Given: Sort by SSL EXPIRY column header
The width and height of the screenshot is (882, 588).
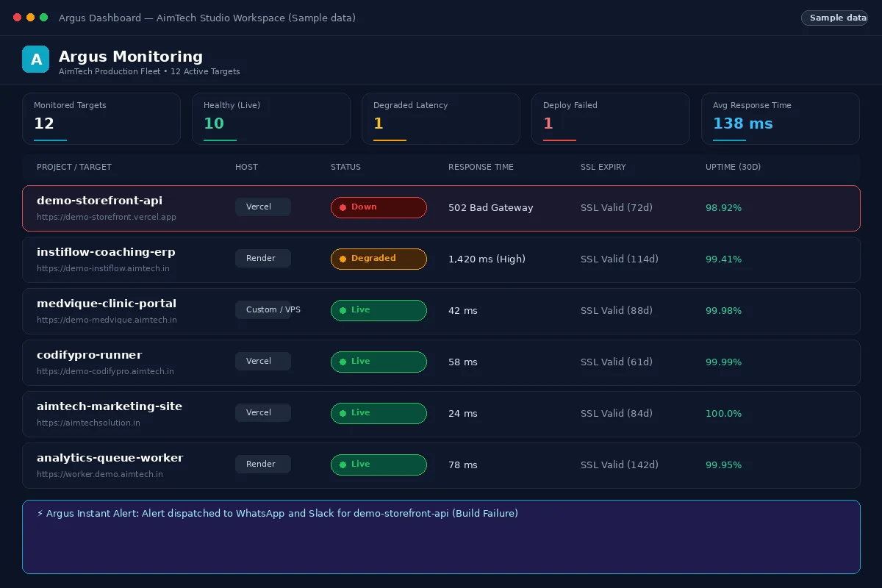Looking at the screenshot, I should [x=603, y=167].
